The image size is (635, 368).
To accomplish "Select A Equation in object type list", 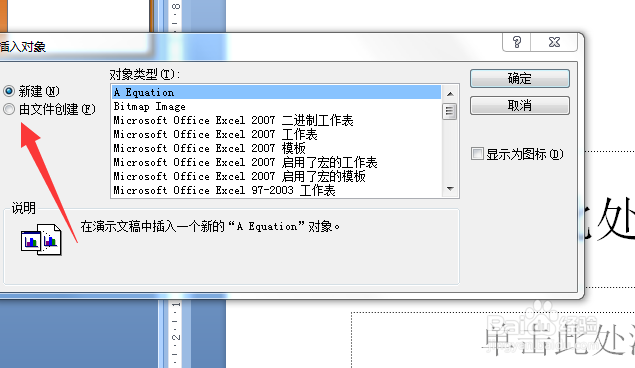I will pyautogui.click(x=277, y=92).
